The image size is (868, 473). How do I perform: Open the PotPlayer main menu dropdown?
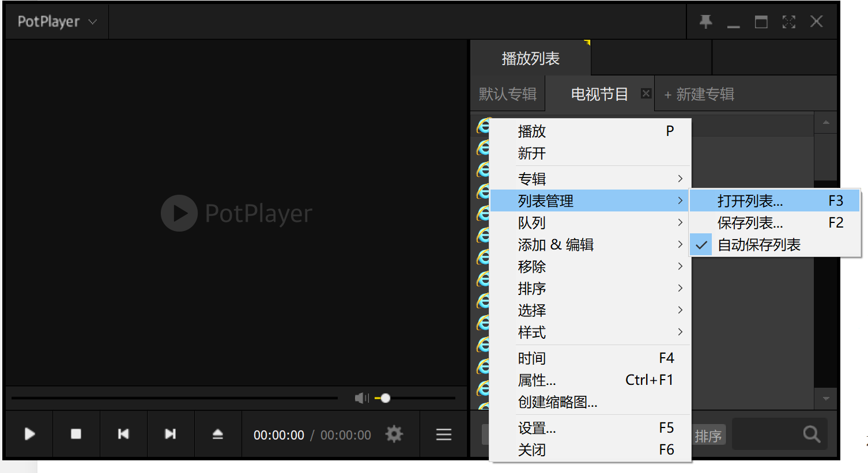[57, 22]
